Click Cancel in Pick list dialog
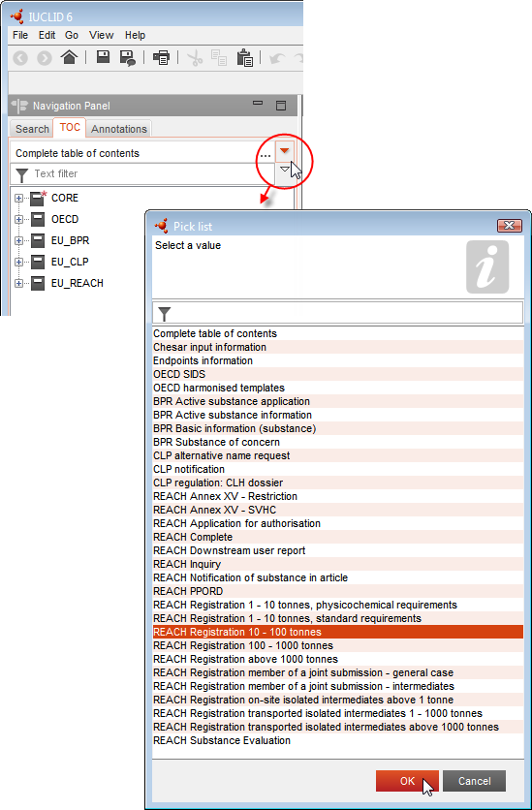Screen dimensions: 532x810 (x=474, y=781)
